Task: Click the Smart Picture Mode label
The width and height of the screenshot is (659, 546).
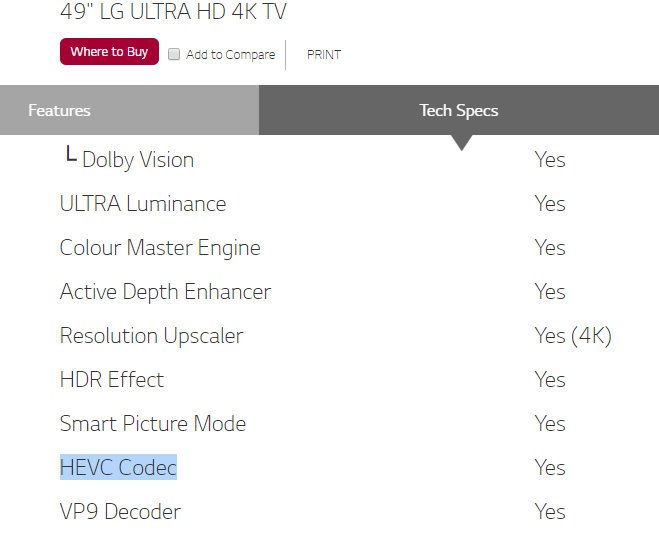Action: (x=153, y=424)
